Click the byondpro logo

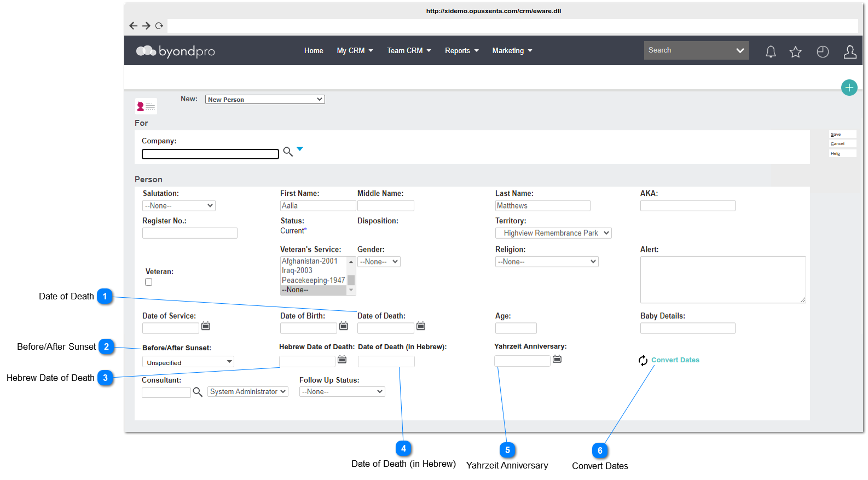tap(175, 51)
